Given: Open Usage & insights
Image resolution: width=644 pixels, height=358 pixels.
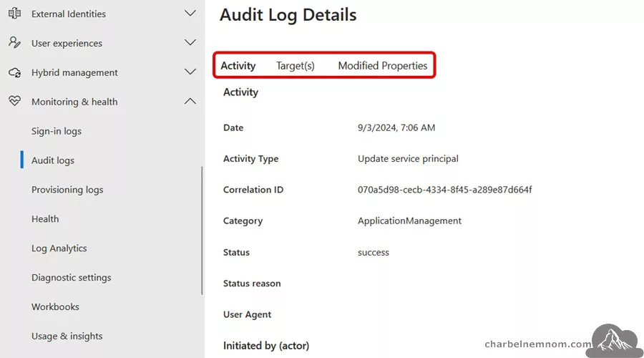Looking at the screenshot, I should click(x=67, y=337).
